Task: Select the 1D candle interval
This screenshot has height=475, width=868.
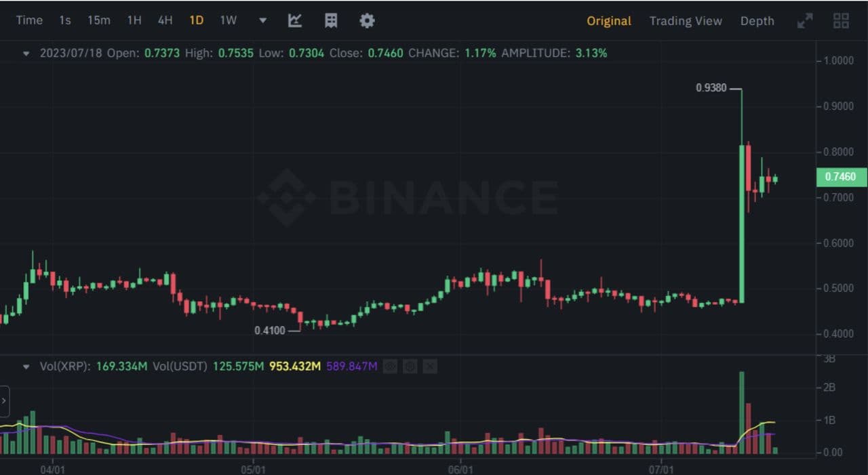Action: (196, 20)
